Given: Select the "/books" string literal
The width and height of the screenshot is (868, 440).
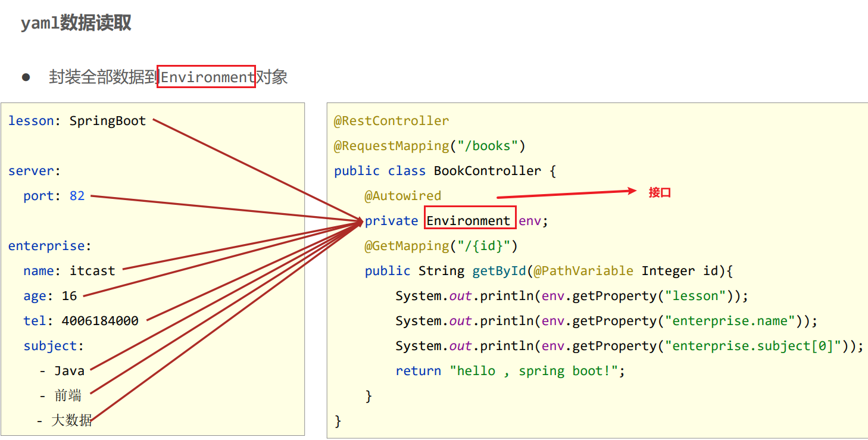Looking at the screenshot, I should click(x=488, y=146).
